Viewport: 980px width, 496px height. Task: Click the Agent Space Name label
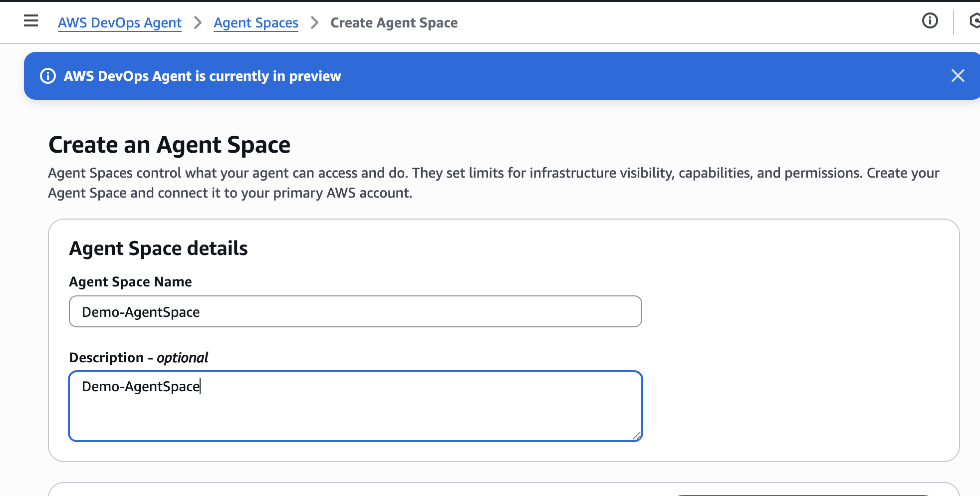point(130,282)
